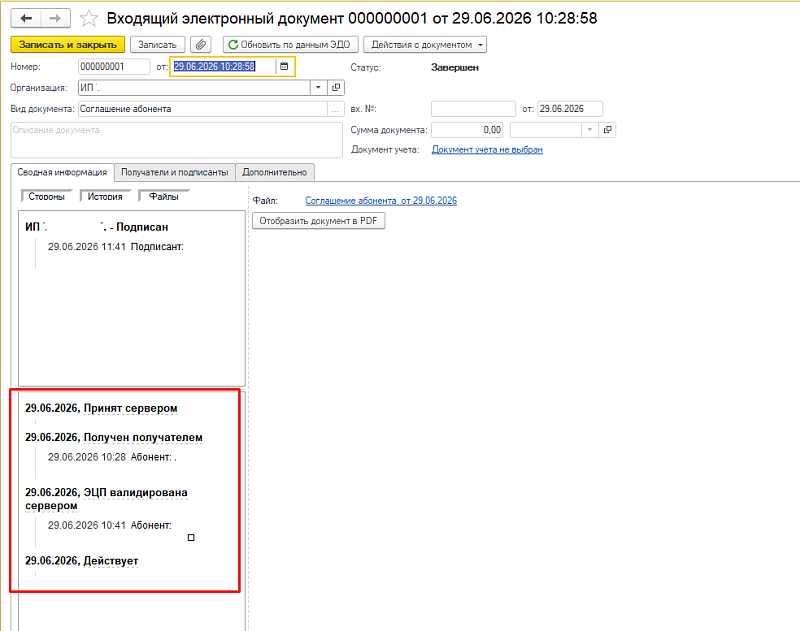
Task: Click the document date field 29.06.2026 10:28:58
Action: [223, 66]
